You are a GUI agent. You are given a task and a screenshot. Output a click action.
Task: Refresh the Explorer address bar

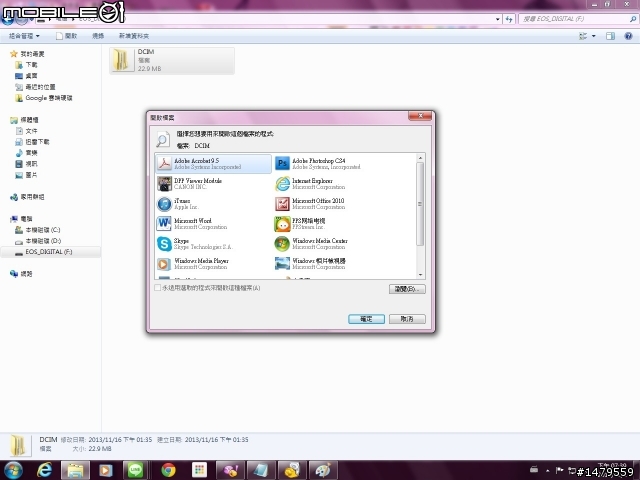509,19
